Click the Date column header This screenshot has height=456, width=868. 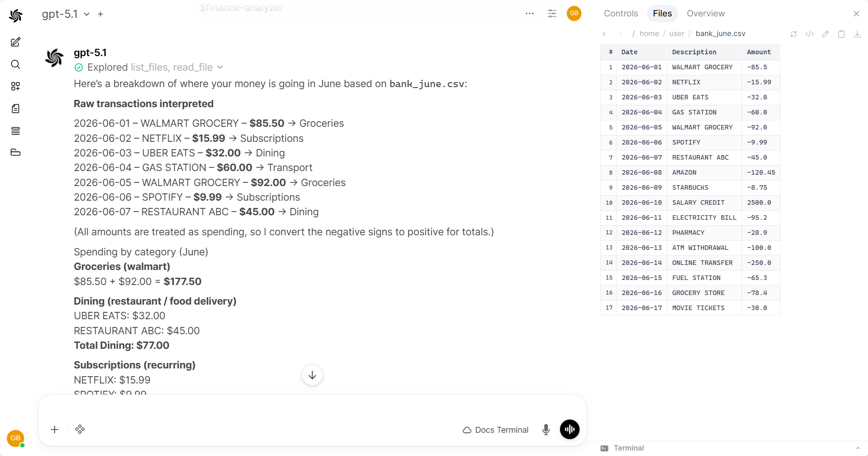642,52
